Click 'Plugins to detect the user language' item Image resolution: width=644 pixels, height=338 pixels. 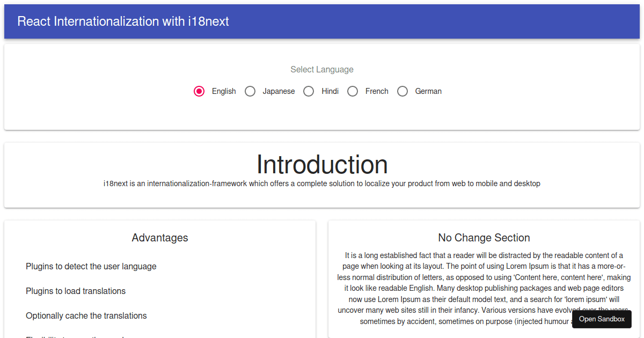[91, 266]
